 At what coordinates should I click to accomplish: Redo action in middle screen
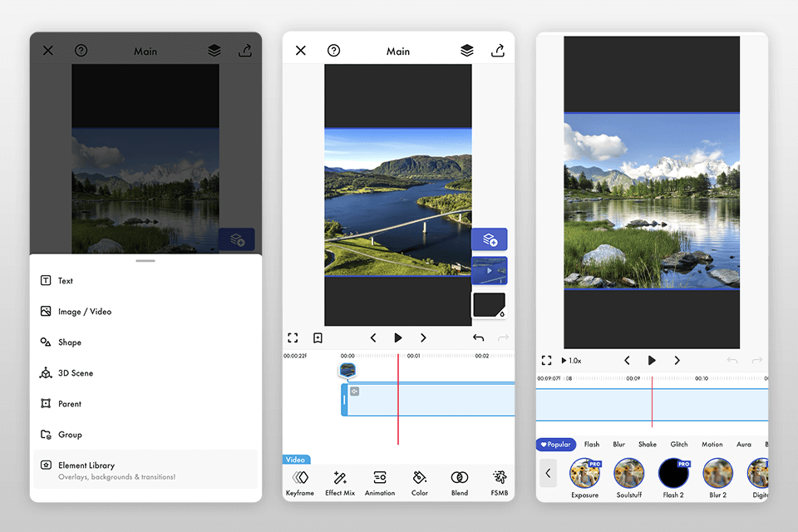point(504,338)
